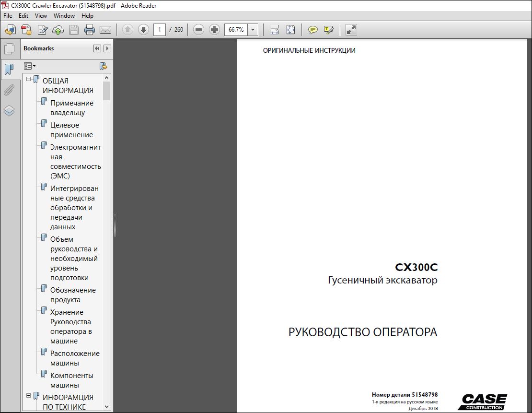This screenshot has height=413, width=532.
Task: Select the highlight text tool
Action: coord(328,30)
